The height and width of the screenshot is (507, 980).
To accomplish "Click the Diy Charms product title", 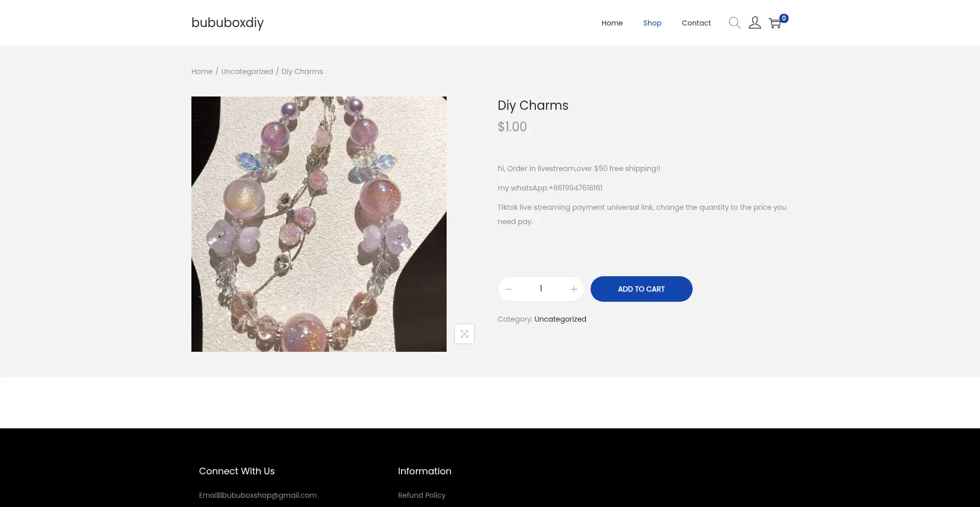I will 533,106.
